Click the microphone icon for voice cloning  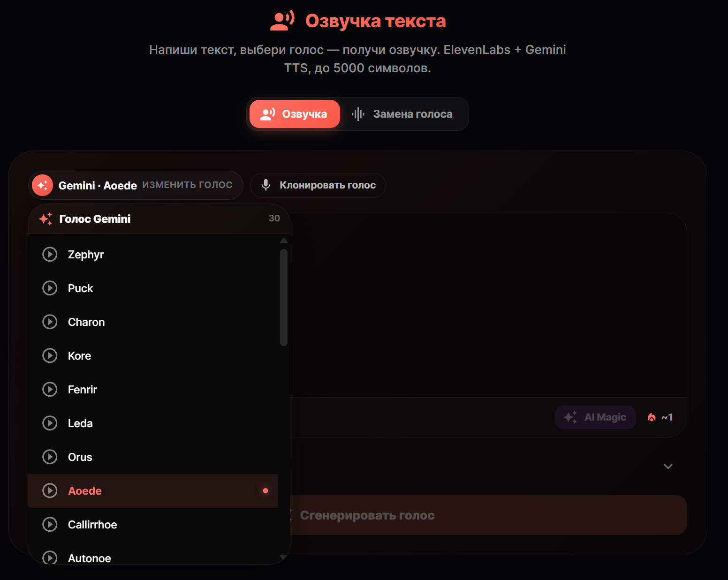pos(266,185)
